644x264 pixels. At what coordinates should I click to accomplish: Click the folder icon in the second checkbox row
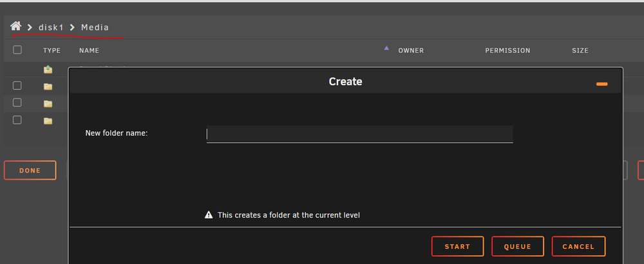coord(48,104)
